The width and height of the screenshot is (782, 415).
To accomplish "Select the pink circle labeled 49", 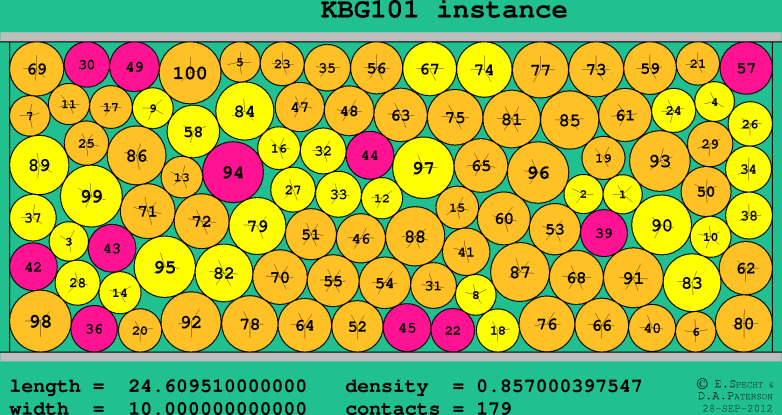I will click(x=135, y=67).
